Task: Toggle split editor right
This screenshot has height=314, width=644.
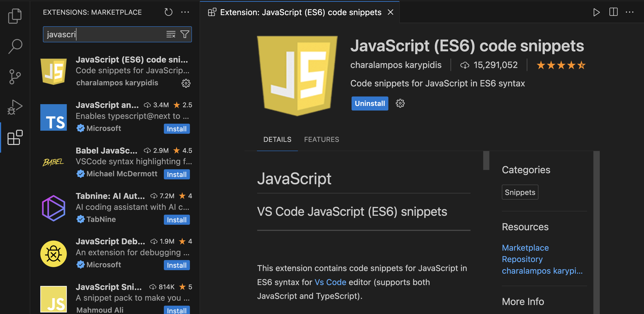Action: click(x=613, y=12)
